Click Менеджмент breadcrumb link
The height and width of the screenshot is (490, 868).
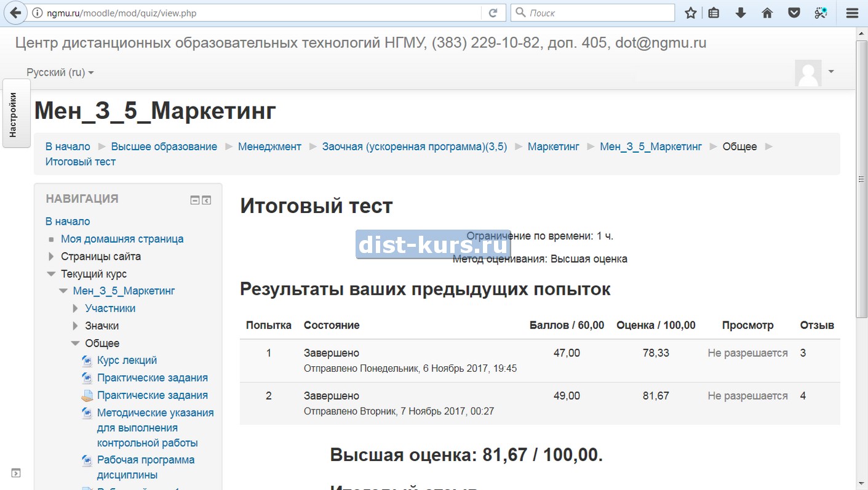pos(269,147)
